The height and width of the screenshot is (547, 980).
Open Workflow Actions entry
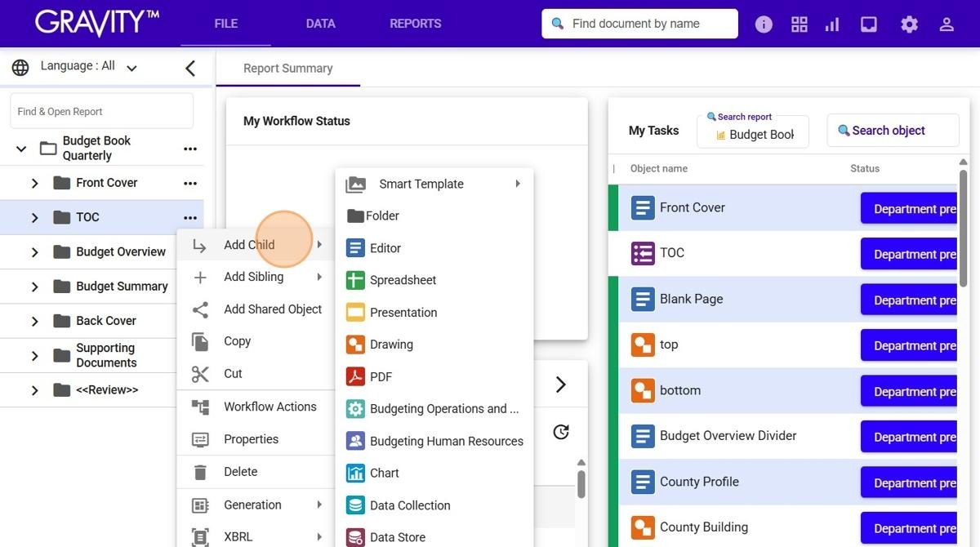[x=256, y=407]
